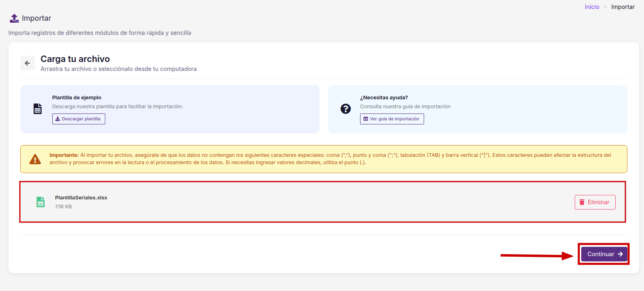Go to Inicio breadcrumb link
This screenshot has height=291, width=644.
pos(592,7)
